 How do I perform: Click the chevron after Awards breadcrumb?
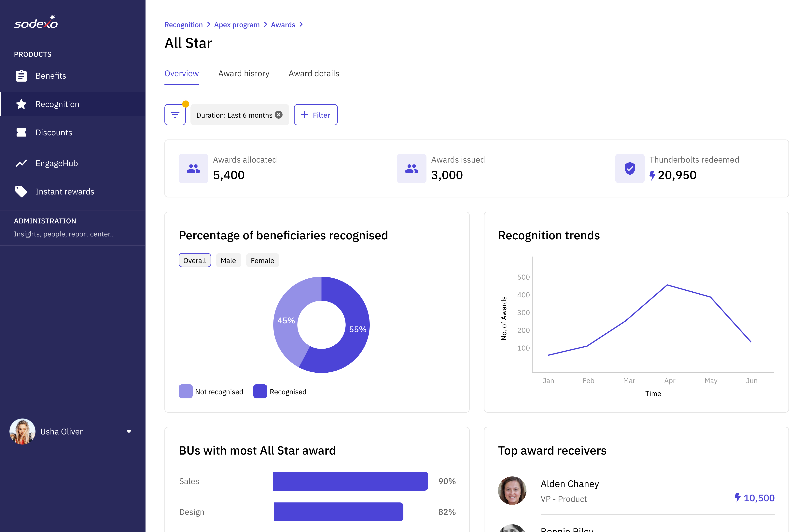point(301,24)
